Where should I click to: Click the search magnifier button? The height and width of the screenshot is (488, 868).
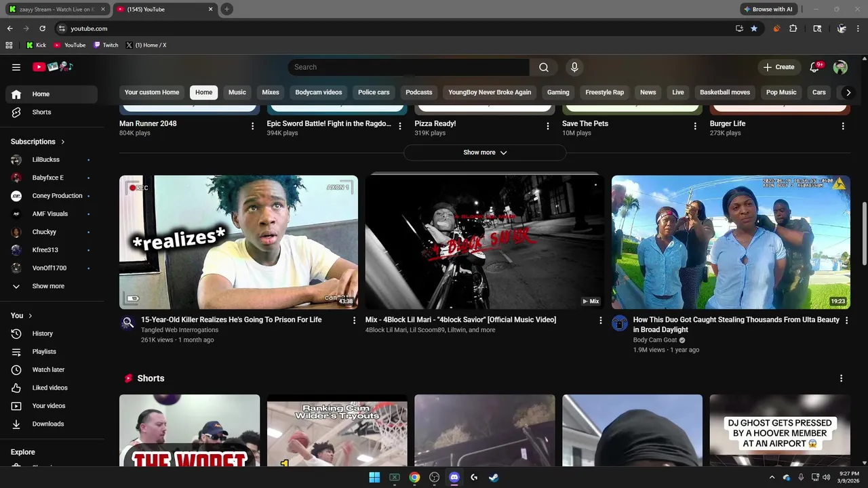click(x=544, y=67)
